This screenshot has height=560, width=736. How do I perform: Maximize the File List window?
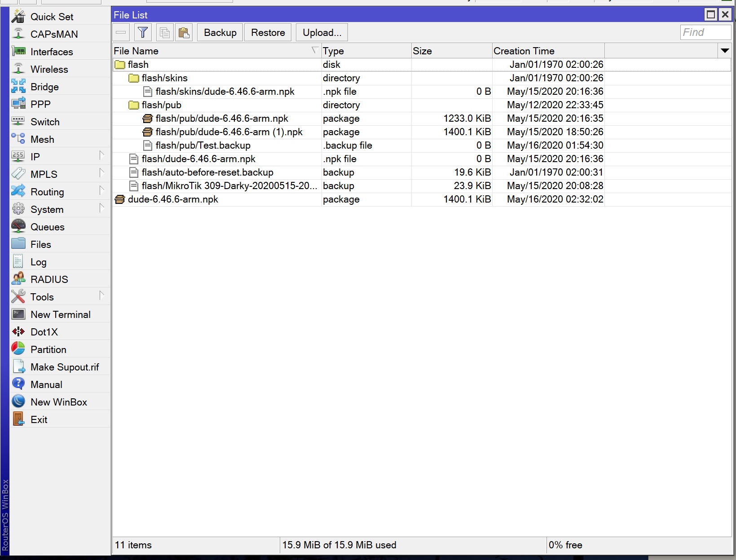[710, 14]
